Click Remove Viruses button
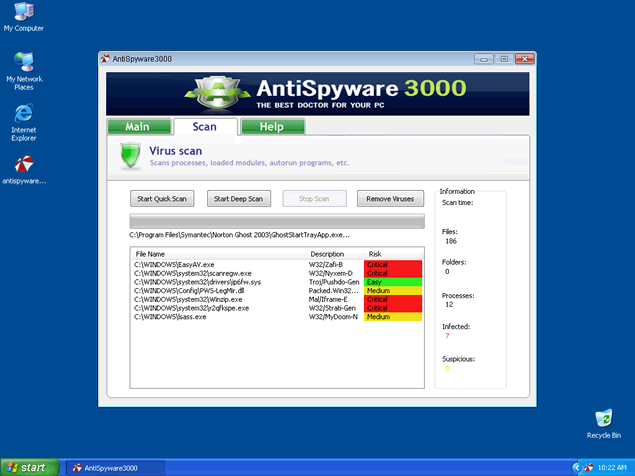This screenshot has width=635, height=476. click(x=390, y=199)
